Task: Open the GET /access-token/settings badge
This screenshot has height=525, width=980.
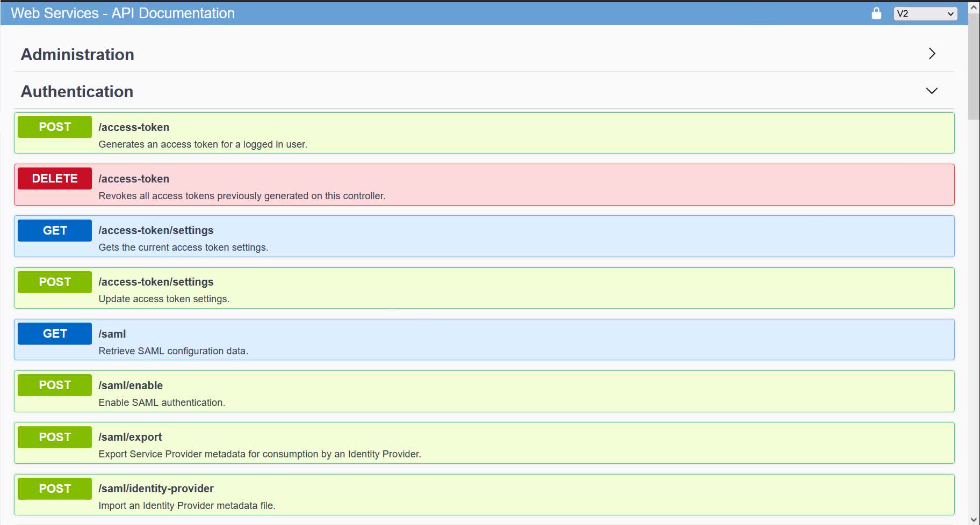Action: (55, 230)
